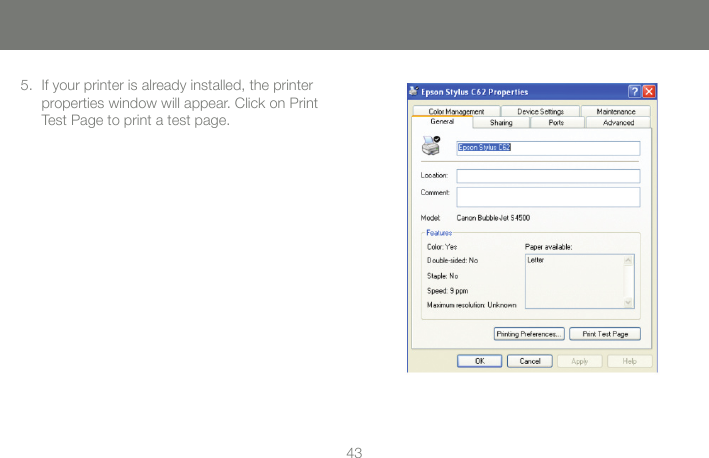
Task: Click the Location input field
Action: [x=548, y=176]
